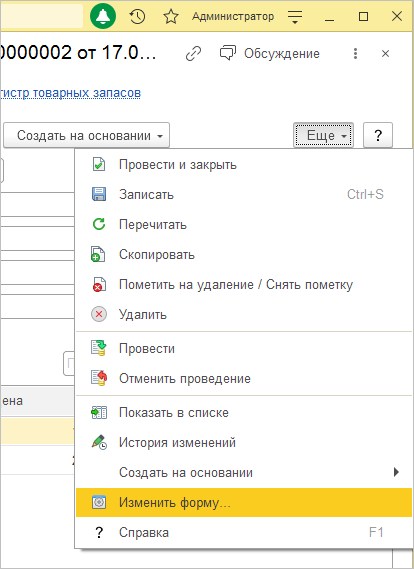Click the question mark help button
414x569 pixels.
click(378, 135)
